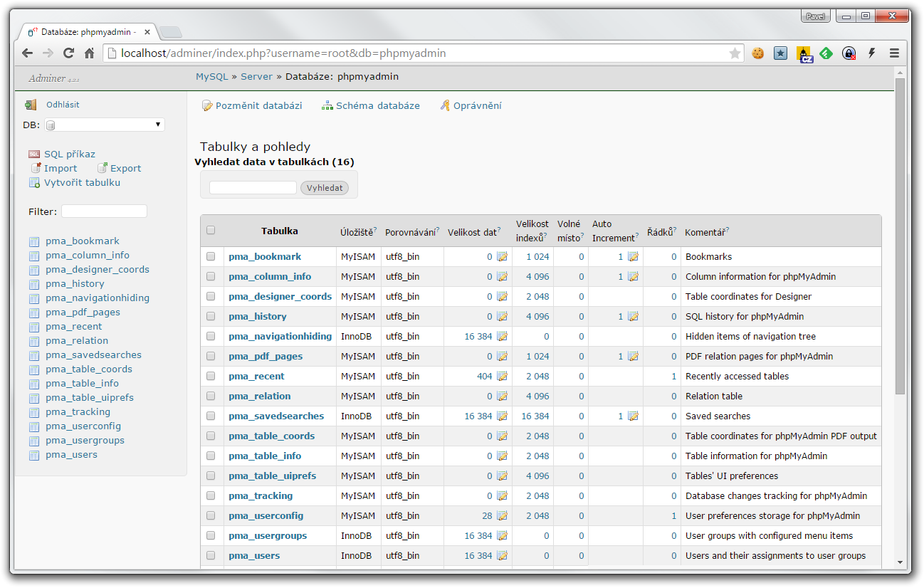Screen dimensions: 924x588
Task: Open pma_navigationhiding table link in main list
Action: [280, 336]
